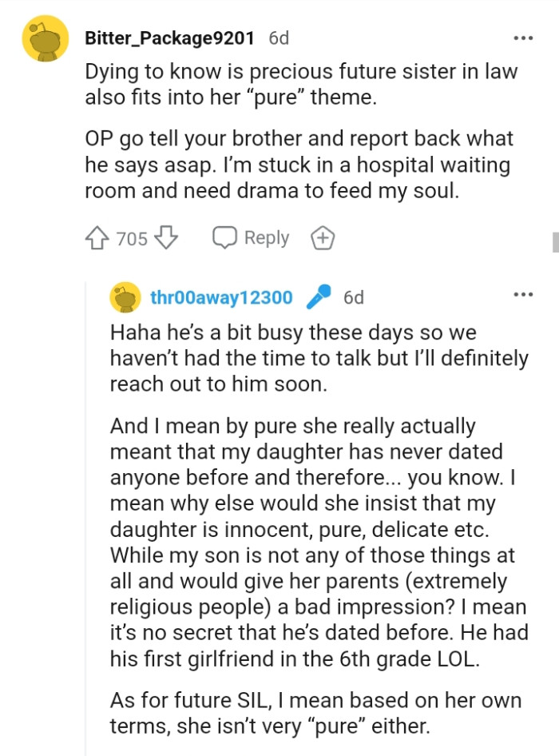
Task: Give an award using the plus icon
Action: [x=322, y=237]
